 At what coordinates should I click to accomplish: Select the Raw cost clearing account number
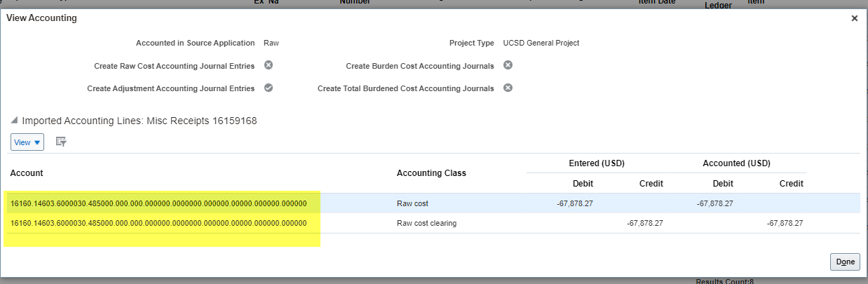[x=158, y=223]
